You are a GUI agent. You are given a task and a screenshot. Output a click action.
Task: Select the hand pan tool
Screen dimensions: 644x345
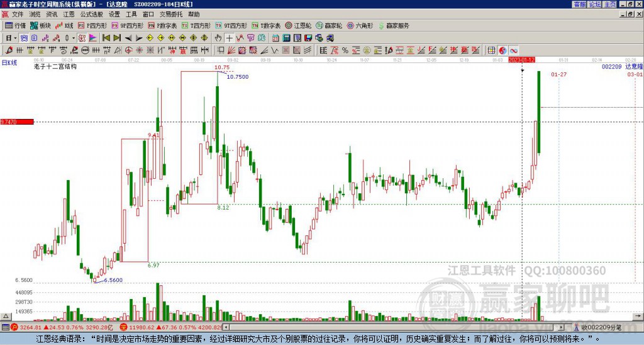coord(218,38)
